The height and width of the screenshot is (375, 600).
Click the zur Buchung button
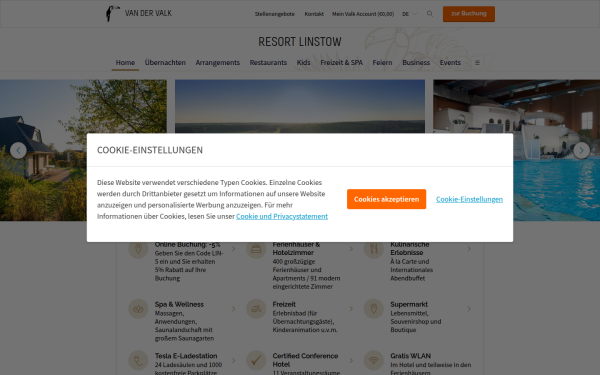point(469,14)
